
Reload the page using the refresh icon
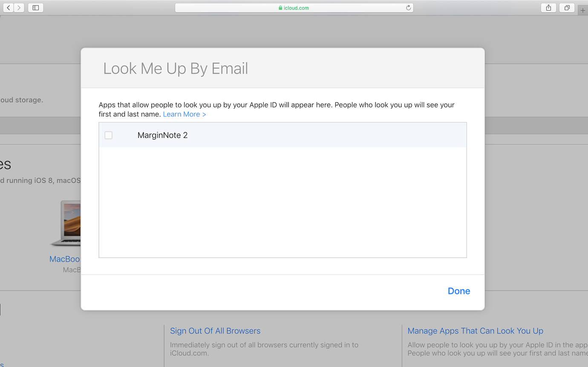408,8
